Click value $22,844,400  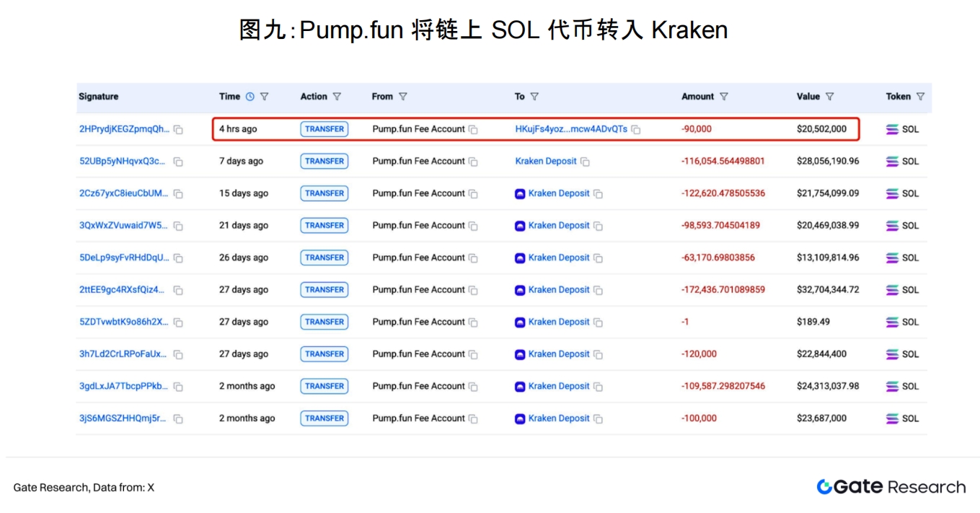[822, 354]
